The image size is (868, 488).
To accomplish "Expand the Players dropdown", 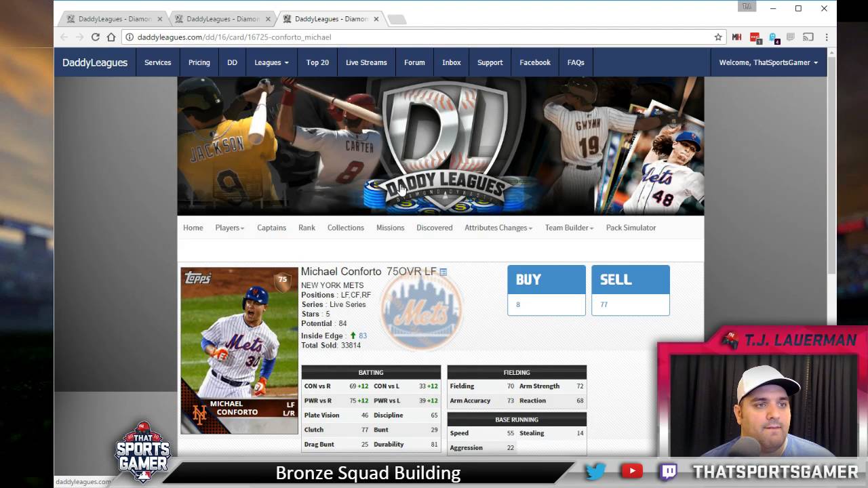I will (230, 228).
